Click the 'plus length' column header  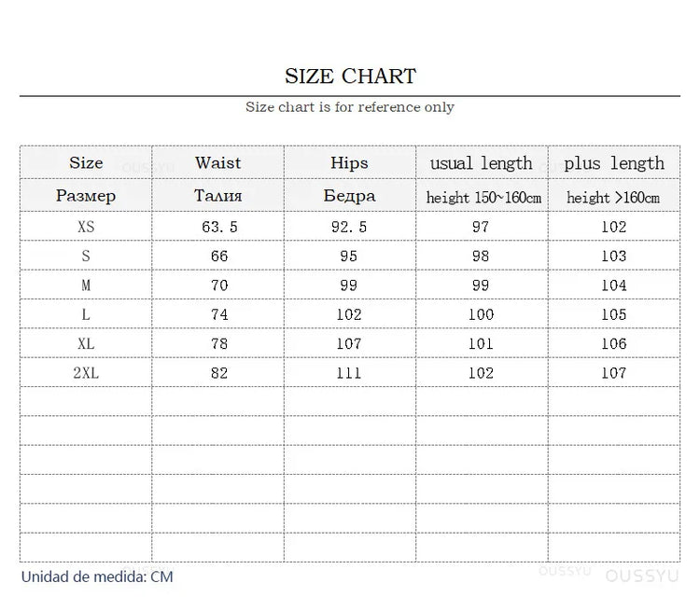613,163
